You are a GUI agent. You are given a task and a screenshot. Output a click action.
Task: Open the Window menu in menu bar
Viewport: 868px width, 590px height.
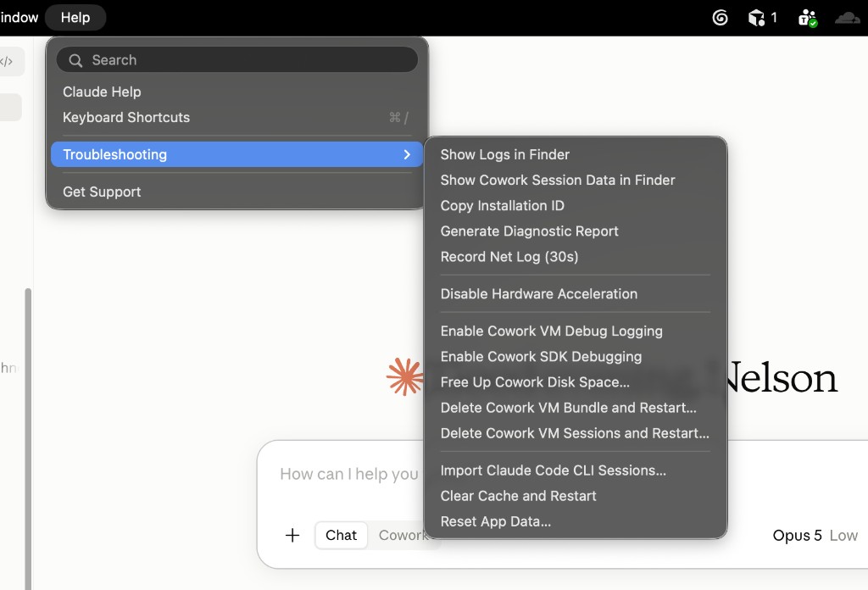tap(19, 18)
